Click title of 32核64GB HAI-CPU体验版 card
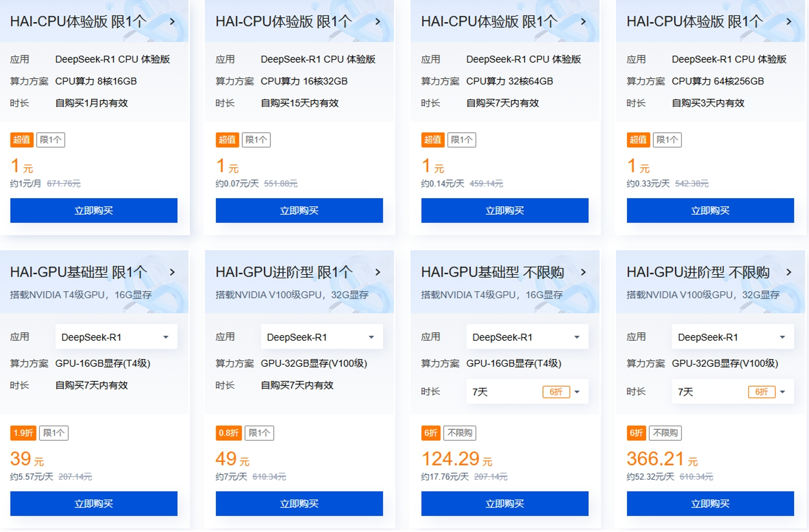 pyautogui.click(x=489, y=22)
